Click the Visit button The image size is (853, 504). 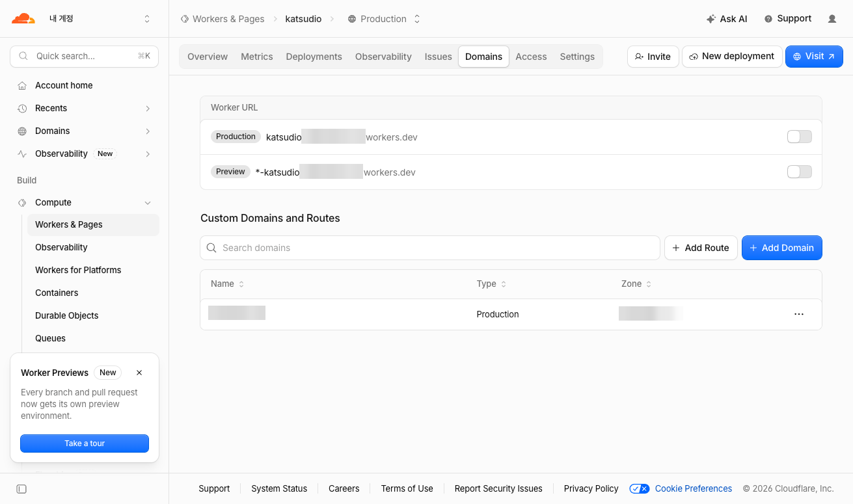(x=814, y=57)
